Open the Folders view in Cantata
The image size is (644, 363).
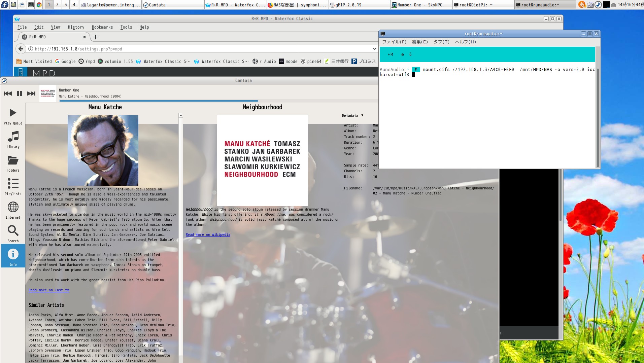13,163
